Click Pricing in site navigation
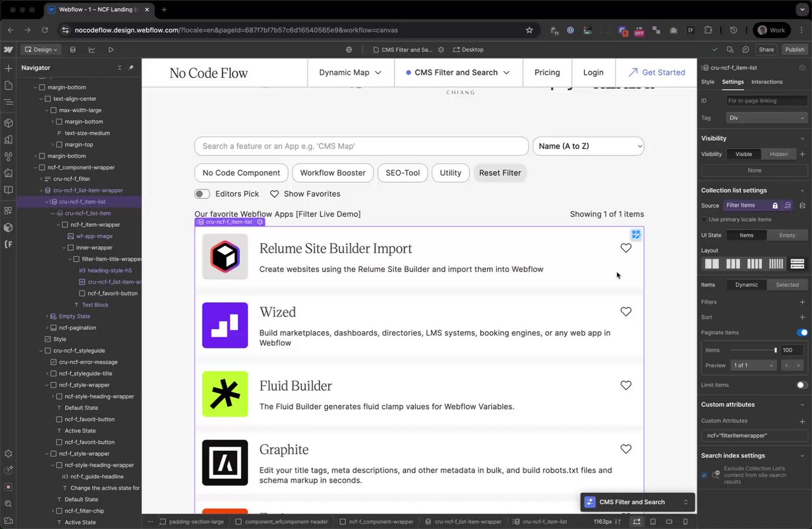812x529 pixels. pyautogui.click(x=547, y=72)
